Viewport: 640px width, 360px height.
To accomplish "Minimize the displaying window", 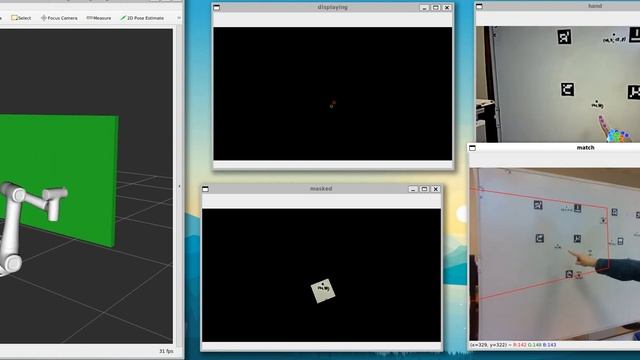I will tap(424, 7).
